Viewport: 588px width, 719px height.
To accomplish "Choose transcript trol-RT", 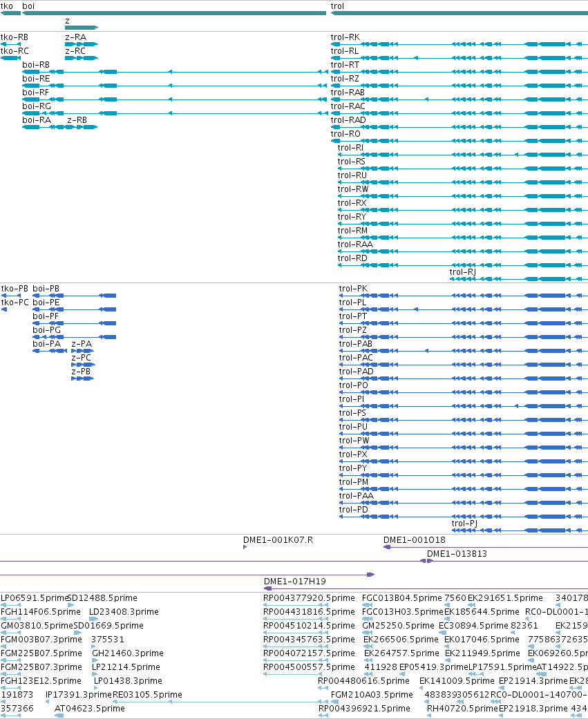I will tap(345, 65).
